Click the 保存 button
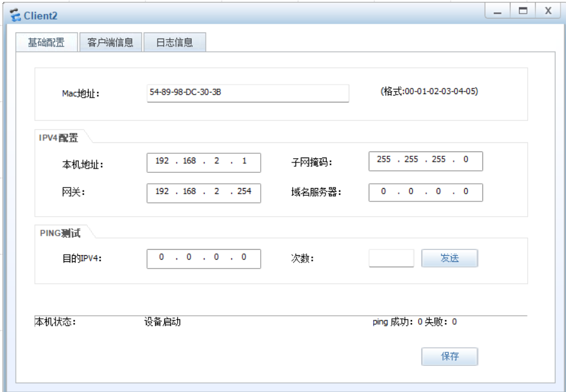The height and width of the screenshot is (392, 566). coord(450,356)
